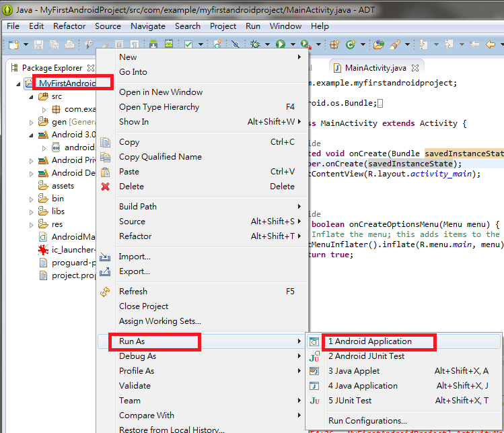This screenshot has width=504, height=433.
Task: Click the Next Annotation toolbar icon
Action: 423,44
